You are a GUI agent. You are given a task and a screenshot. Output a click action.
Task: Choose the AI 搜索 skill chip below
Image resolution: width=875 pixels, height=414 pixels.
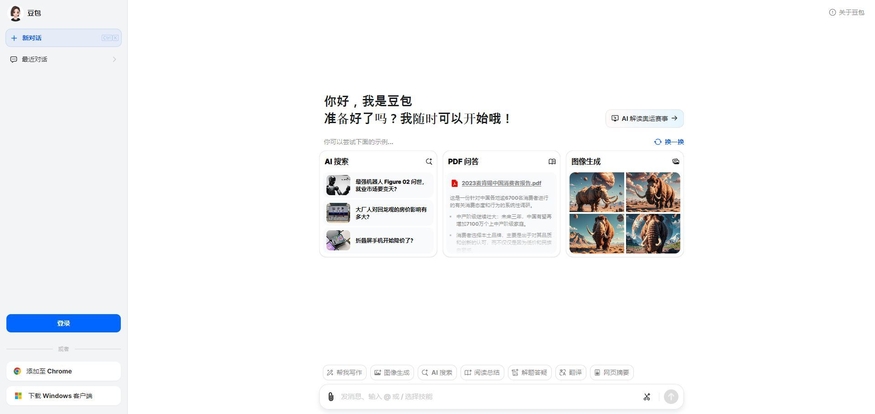click(x=437, y=372)
